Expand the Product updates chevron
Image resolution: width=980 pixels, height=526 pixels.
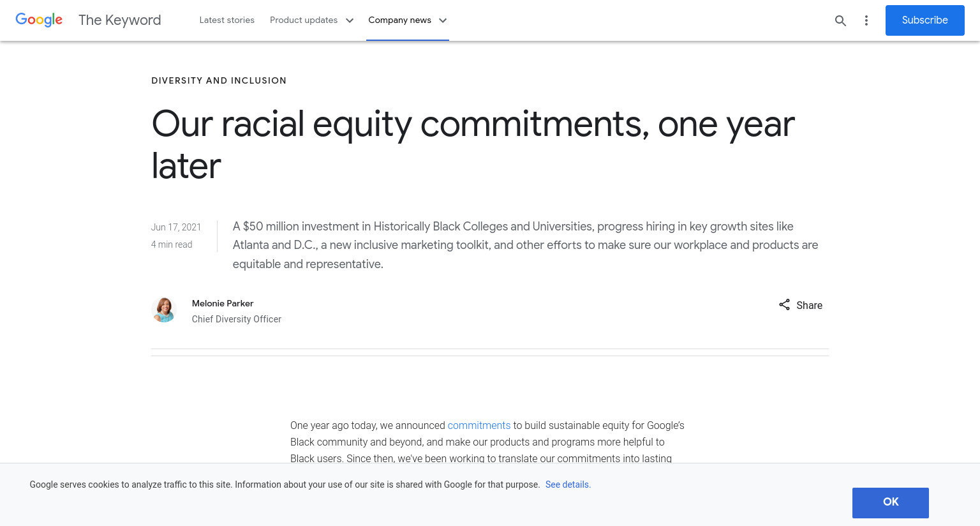point(350,20)
